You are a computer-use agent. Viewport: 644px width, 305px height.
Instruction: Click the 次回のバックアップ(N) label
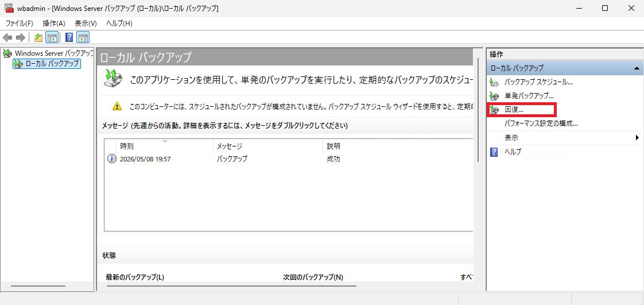(313, 277)
